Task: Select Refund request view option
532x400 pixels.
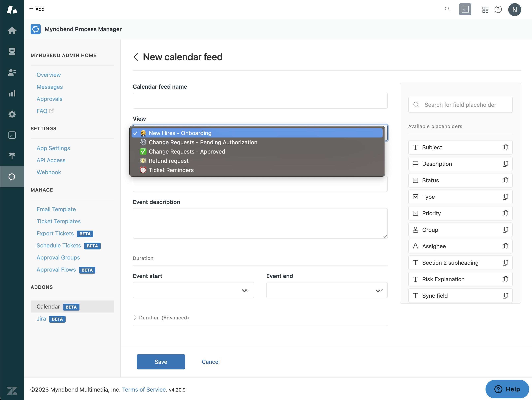Action: click(257, 161)
